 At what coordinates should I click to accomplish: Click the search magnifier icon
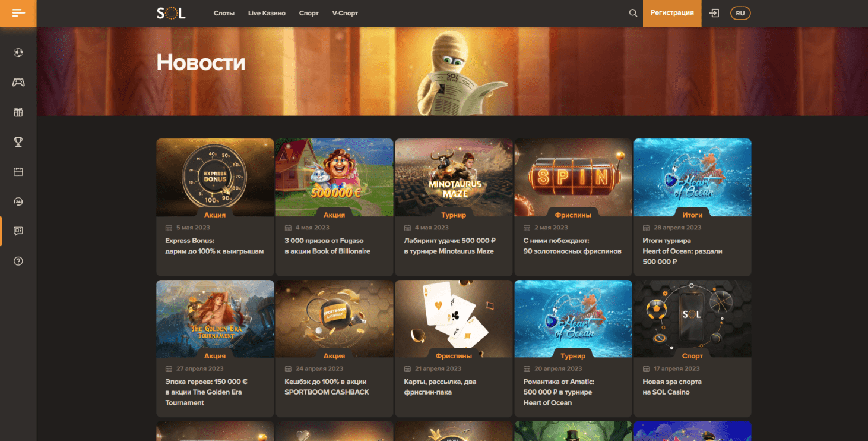click(633, 13)
